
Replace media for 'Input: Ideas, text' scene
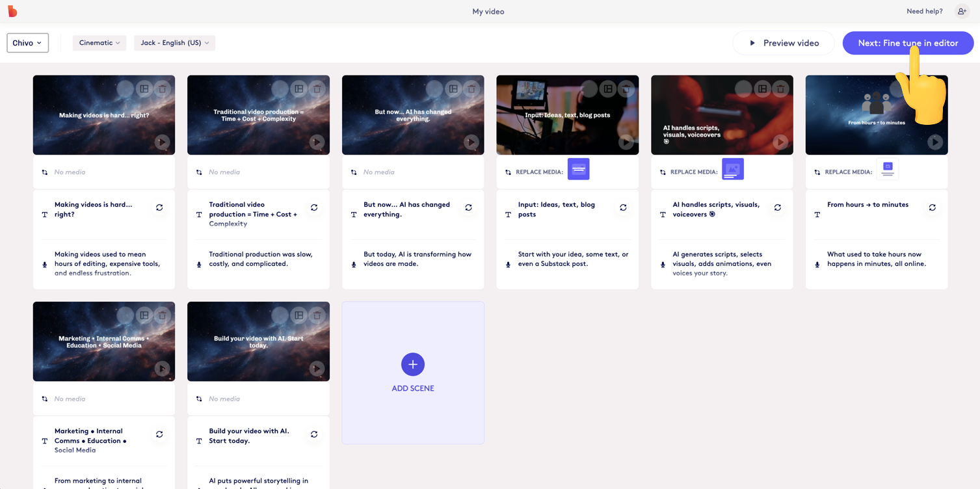(x=578, y=169)
